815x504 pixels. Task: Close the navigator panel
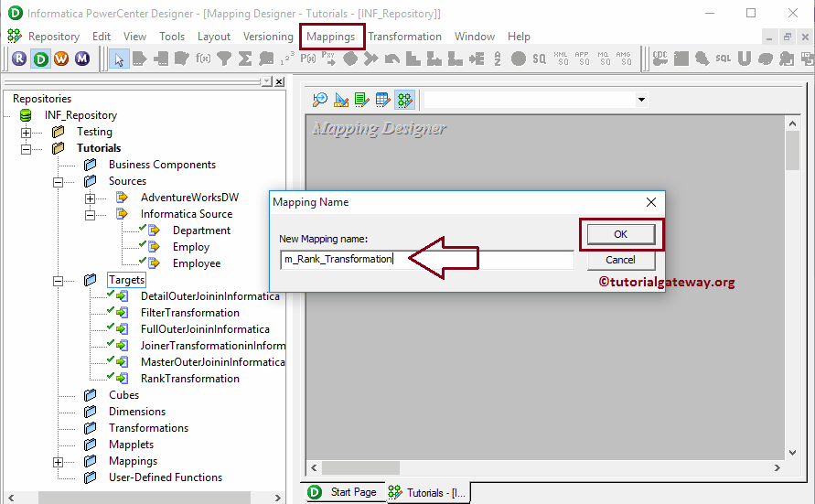click(x=279, y=81)
